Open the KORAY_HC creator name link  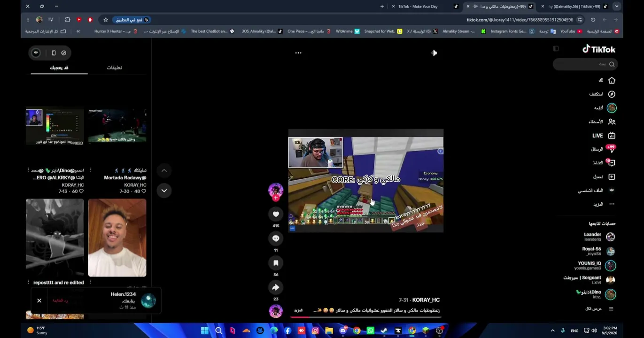click(426, 300)
